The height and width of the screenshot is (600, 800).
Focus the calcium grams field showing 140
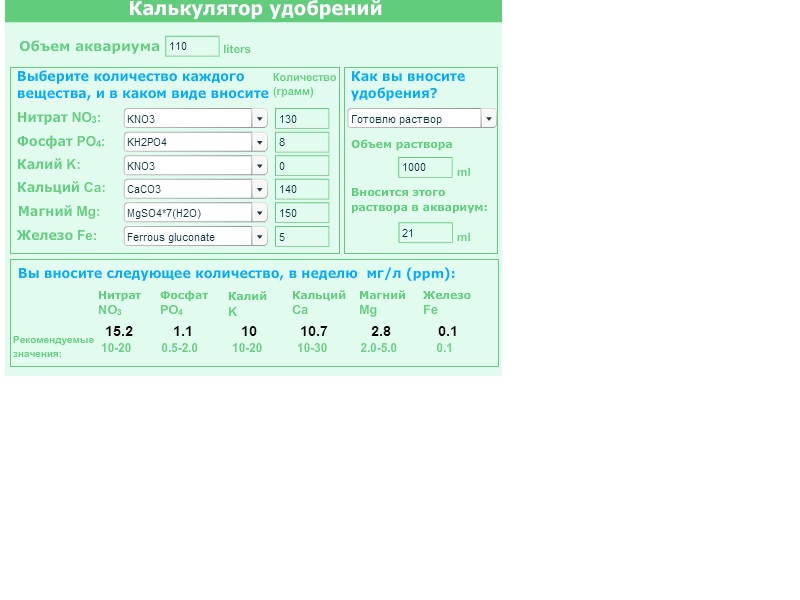coord(301,189)
